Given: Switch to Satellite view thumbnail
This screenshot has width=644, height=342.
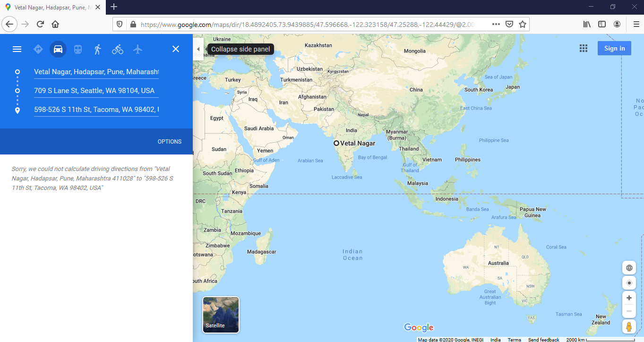Looking at the screenshot, I should point(221,315).
